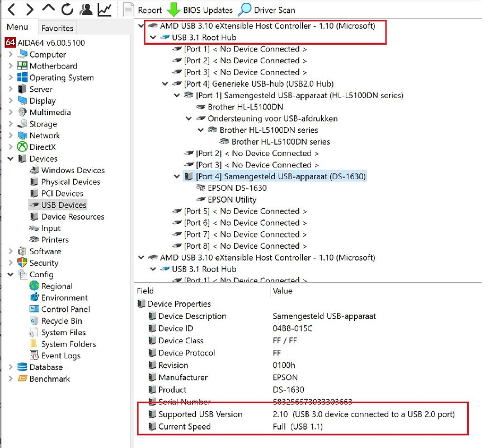The width and height of the screenshot is (498, 448).
Task: Open Input under Devices
Action: (x=50, y=228)
